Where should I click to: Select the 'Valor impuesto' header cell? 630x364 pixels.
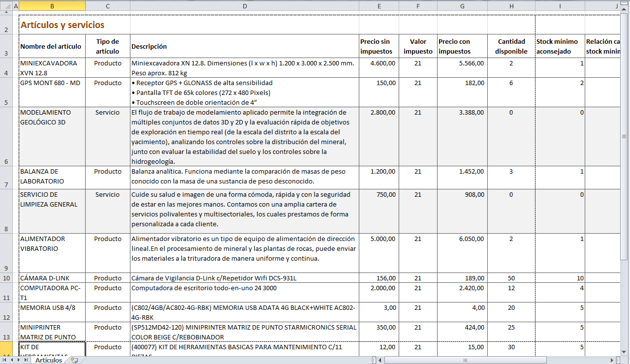pos(418,46)
